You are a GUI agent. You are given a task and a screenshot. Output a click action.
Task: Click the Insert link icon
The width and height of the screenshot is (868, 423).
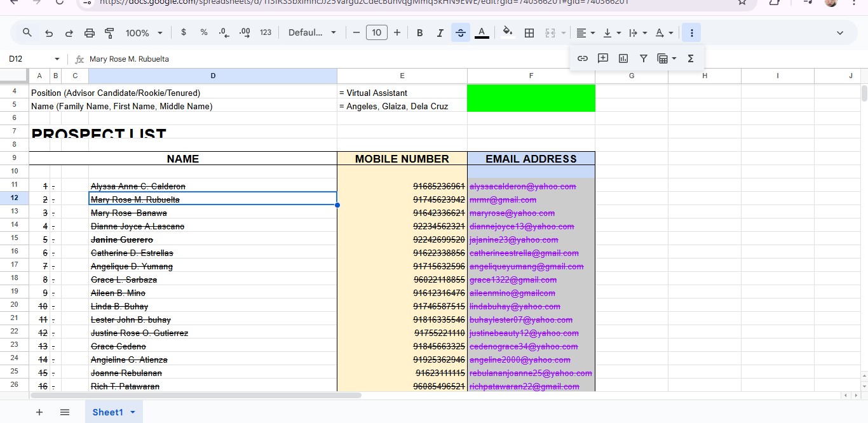point(582,58)
